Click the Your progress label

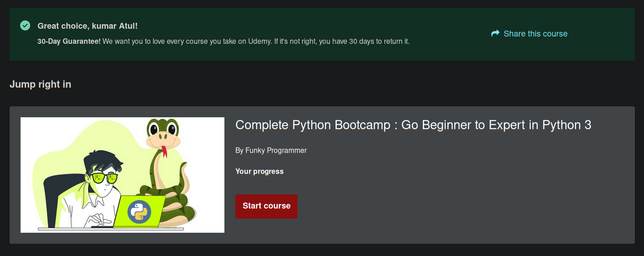pos(260,172)
